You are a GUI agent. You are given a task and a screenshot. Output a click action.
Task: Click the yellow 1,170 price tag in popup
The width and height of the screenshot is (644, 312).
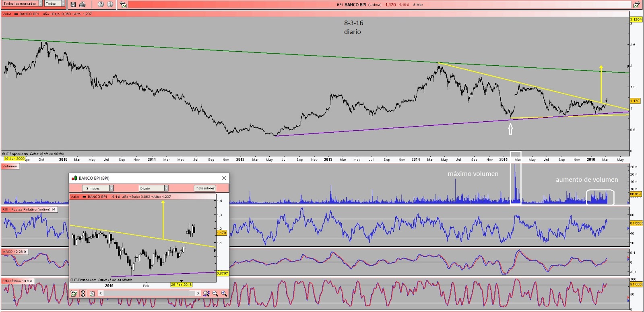click(222, 233)
